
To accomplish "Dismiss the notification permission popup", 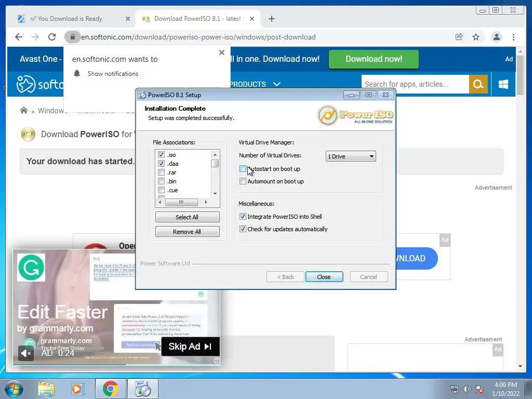I will (221, 52).
